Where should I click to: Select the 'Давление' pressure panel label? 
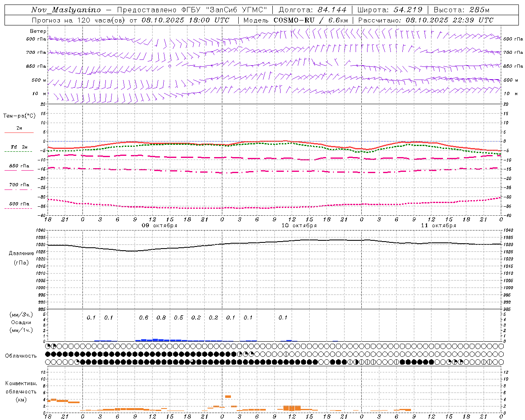click(21, 253)
